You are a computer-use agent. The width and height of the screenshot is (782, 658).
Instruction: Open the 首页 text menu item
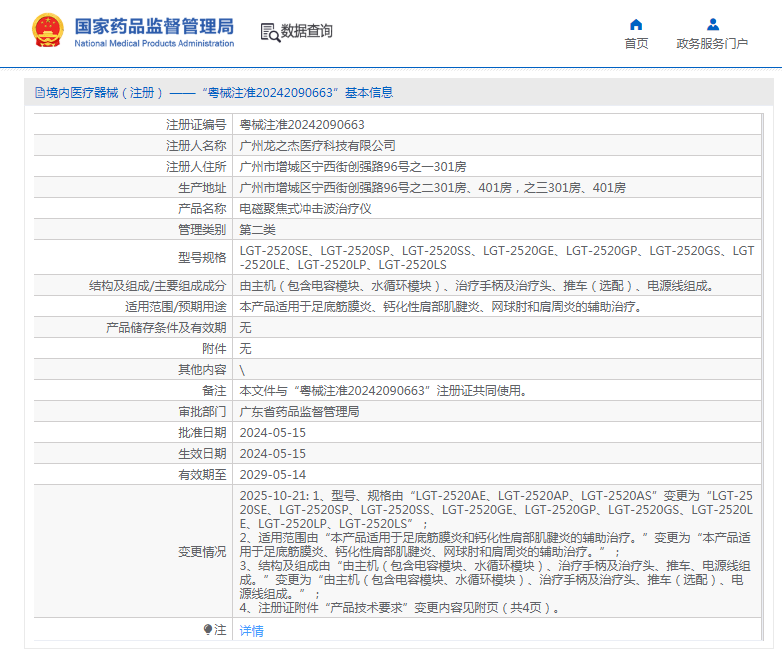(636, 43)
